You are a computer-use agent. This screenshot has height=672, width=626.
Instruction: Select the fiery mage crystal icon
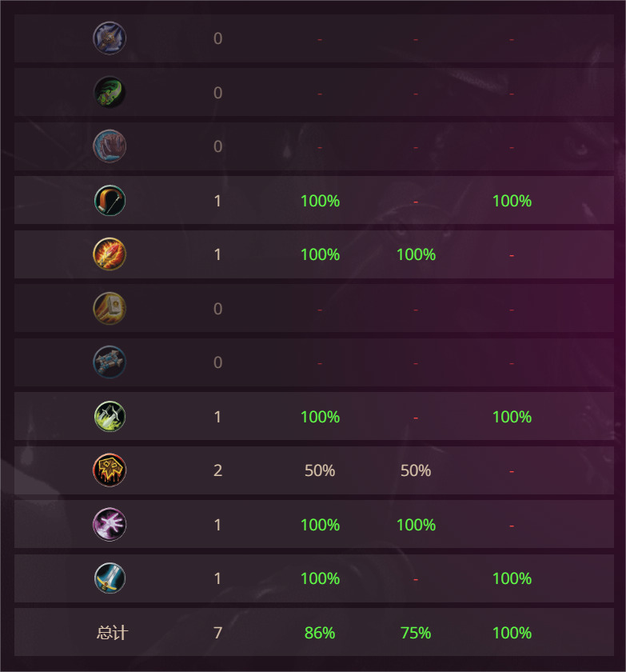click(110, 254)
